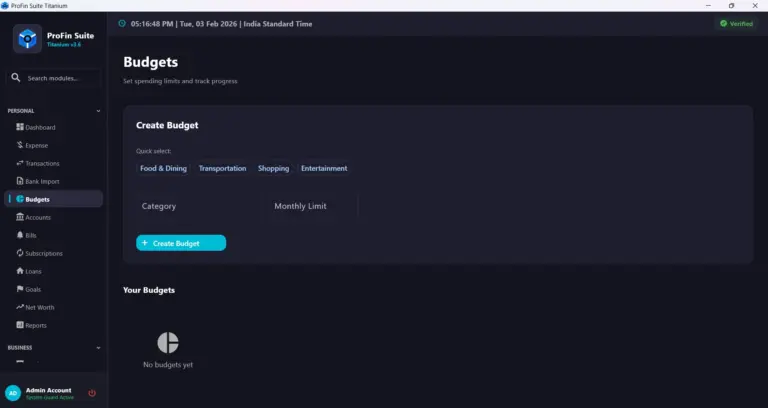Open the Loans house icon
The height and width of the screenshot is (408, 768).
coord(20,270)
